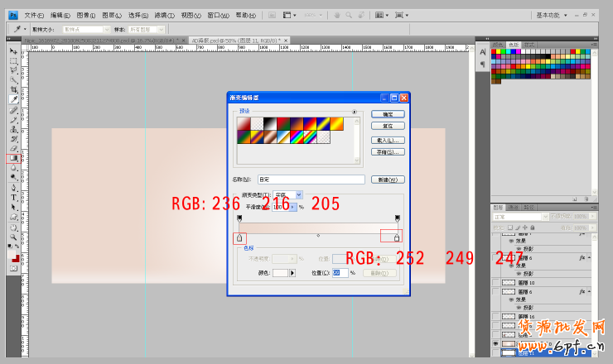Viewport: 613px width, 364px height.
Task: Open the 滤镜 (Filter) menu
Action: (x=164, y=15)
